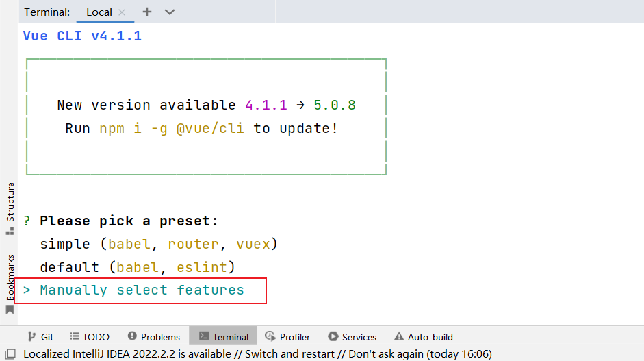
Task: Close the Local terminal tab
Action: 122,12
